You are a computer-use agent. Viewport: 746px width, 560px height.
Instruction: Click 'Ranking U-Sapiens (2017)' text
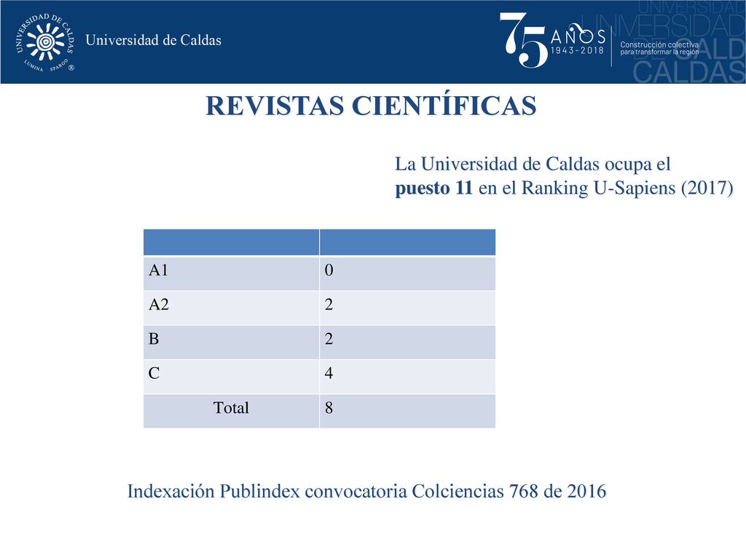[627, 188]
